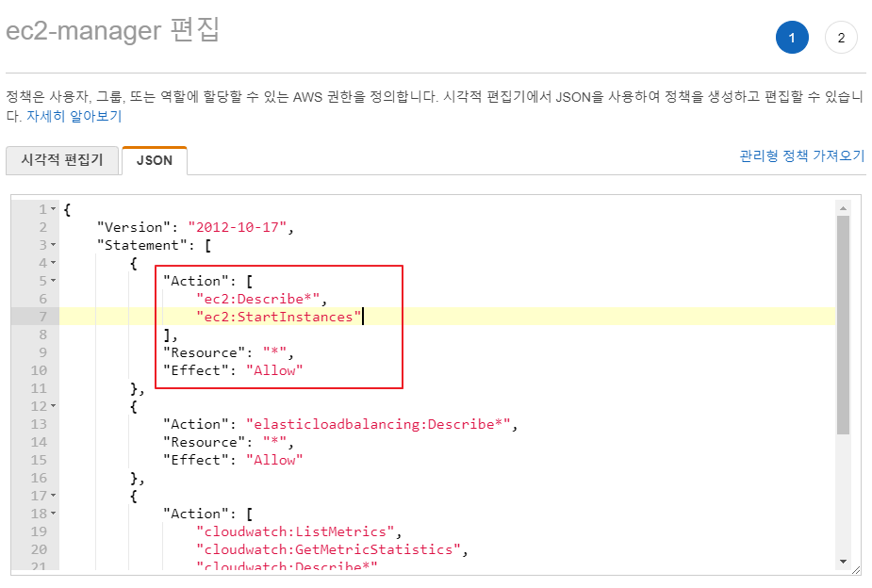Open the 자세히 알아보기 link

pyautogui.click(x=74, y=116)
